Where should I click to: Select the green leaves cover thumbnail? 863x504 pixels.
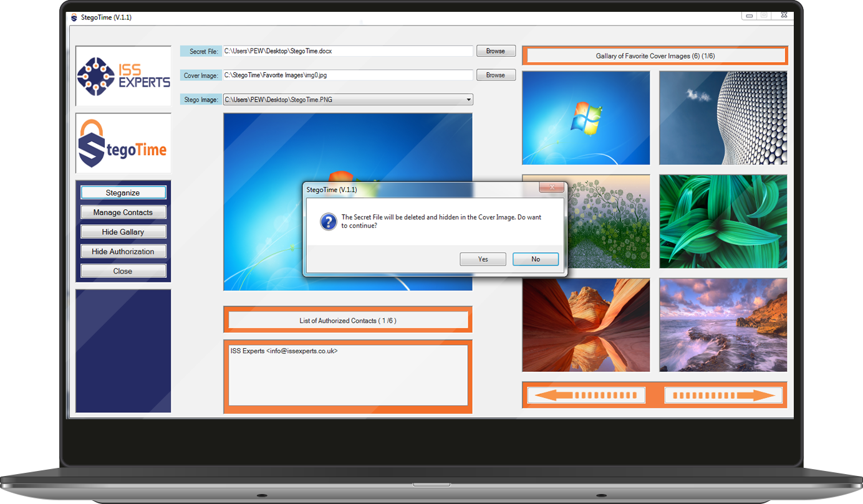[x=723, y=221]
